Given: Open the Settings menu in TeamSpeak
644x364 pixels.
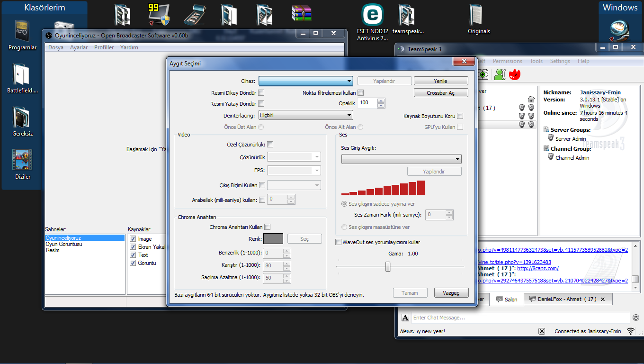Looking at the screenshot, I should pos(560,61).
